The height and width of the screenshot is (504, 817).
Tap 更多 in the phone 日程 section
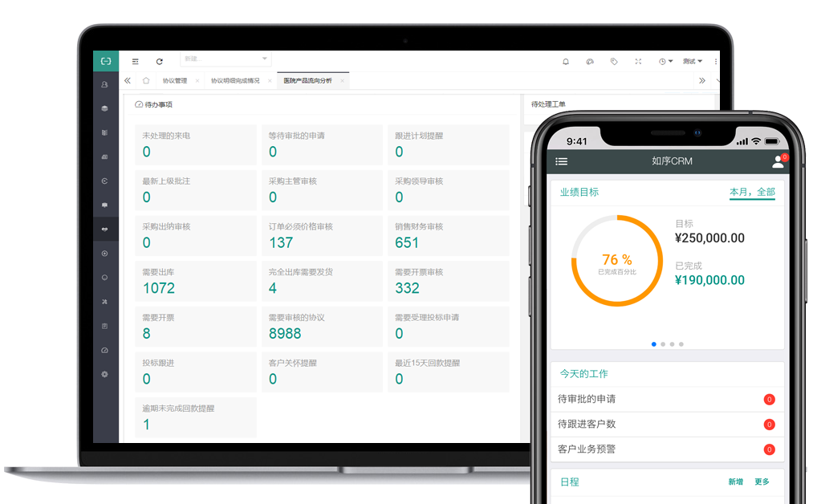pyautogui.click(x=762, y=482)
